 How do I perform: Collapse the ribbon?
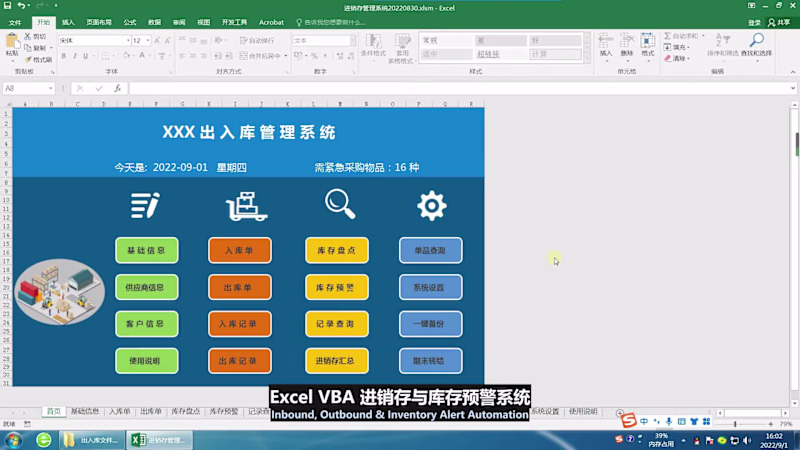[x=792, y=72]
